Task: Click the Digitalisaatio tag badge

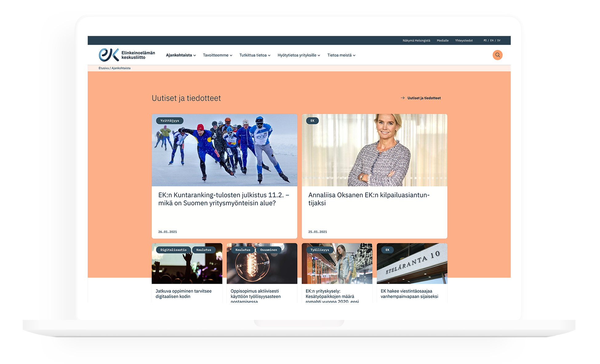Action: 173,250
